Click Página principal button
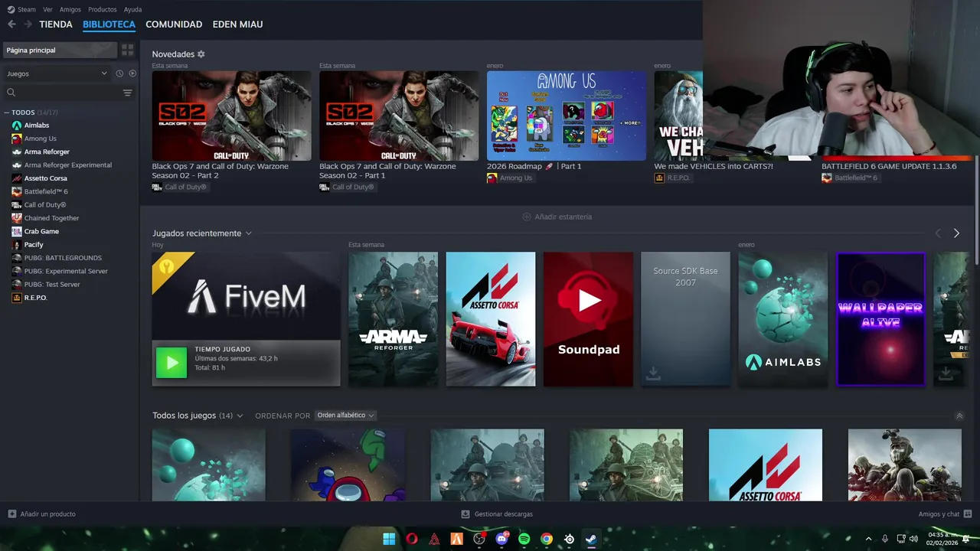Screen dimensions: 980x551 [60, 50]
